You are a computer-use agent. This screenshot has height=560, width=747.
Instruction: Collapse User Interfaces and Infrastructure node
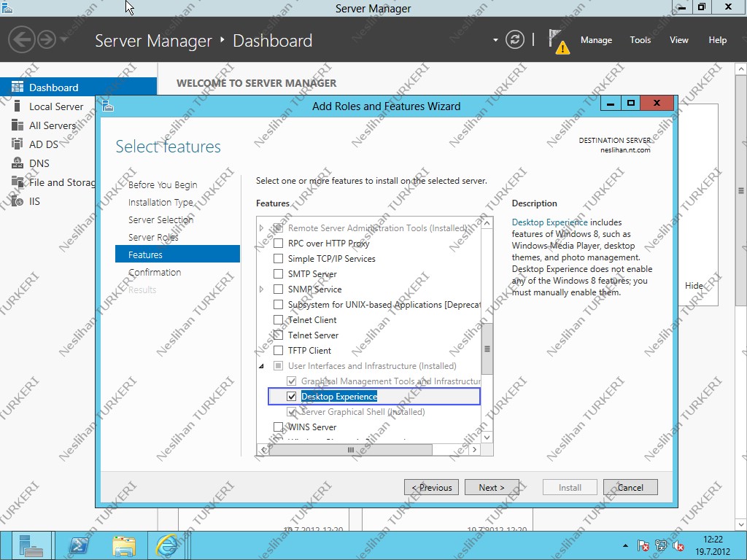click(261, 366)
